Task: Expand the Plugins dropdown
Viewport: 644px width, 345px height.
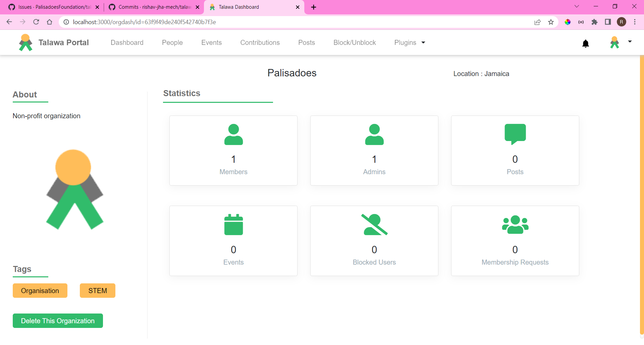Action: [410, 43]
